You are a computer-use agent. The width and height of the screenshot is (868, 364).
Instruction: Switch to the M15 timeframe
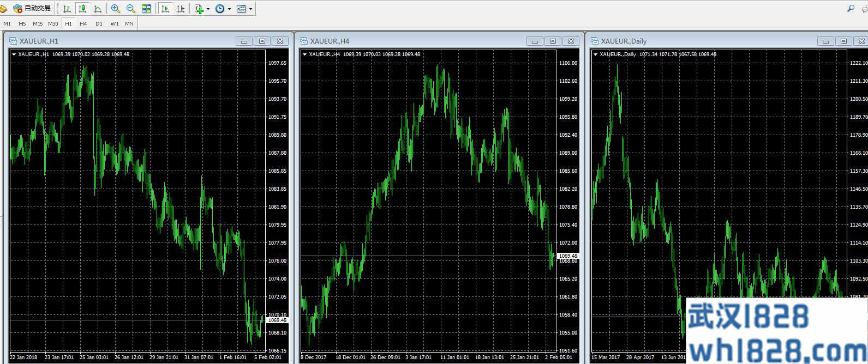coord(38,23)
